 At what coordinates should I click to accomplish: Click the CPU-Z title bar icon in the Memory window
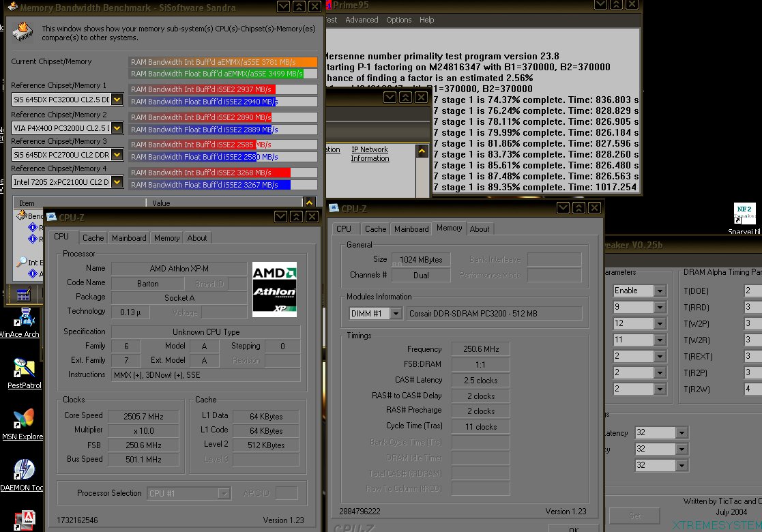[x=334, y=208]
